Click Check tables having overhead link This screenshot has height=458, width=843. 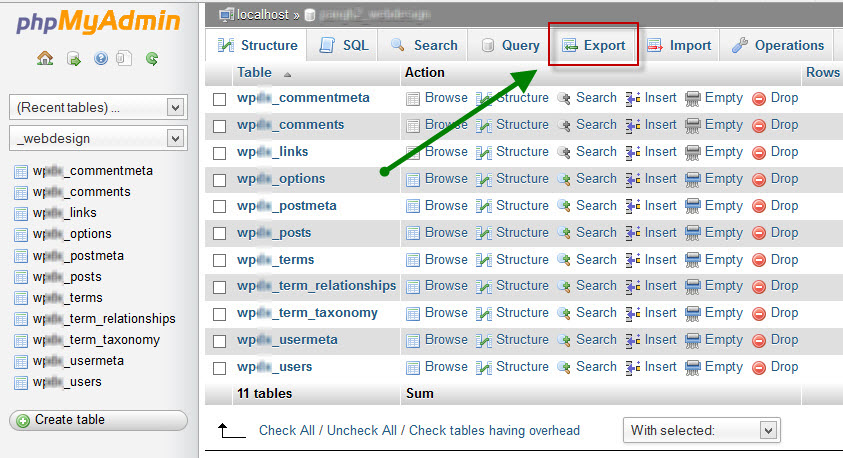point(495,431)
